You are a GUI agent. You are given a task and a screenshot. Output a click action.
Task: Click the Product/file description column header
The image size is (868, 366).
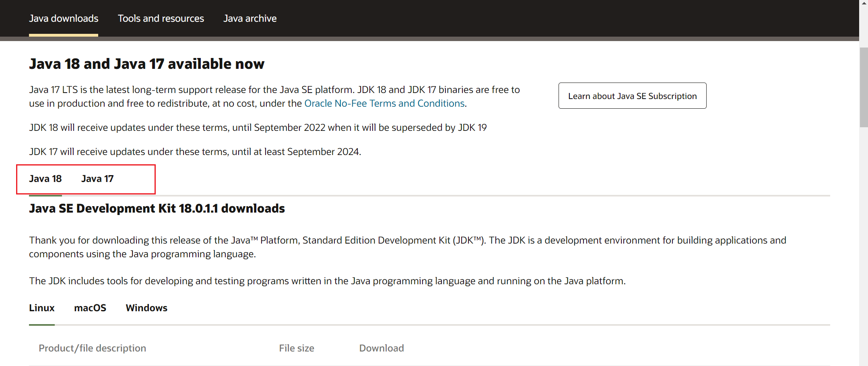pos(92,348)
